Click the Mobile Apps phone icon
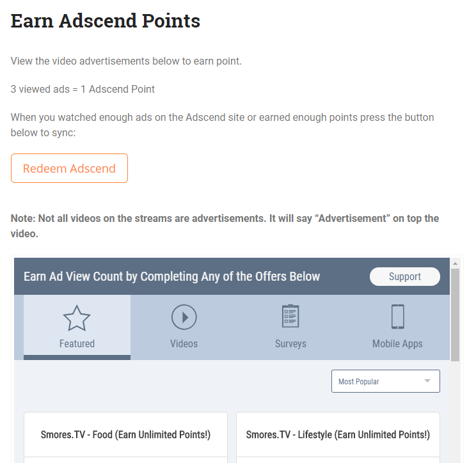Screen dimensions: 476x463 (x=397, y=317)
